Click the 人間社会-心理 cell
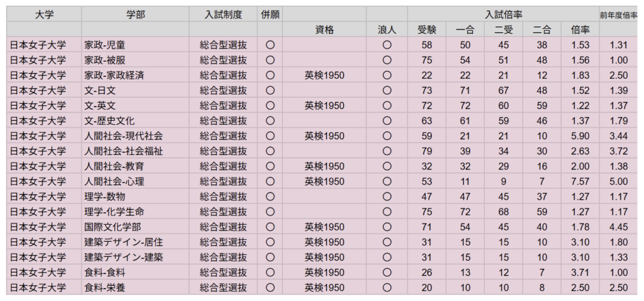The image size is (644, 301). point(135,181)
